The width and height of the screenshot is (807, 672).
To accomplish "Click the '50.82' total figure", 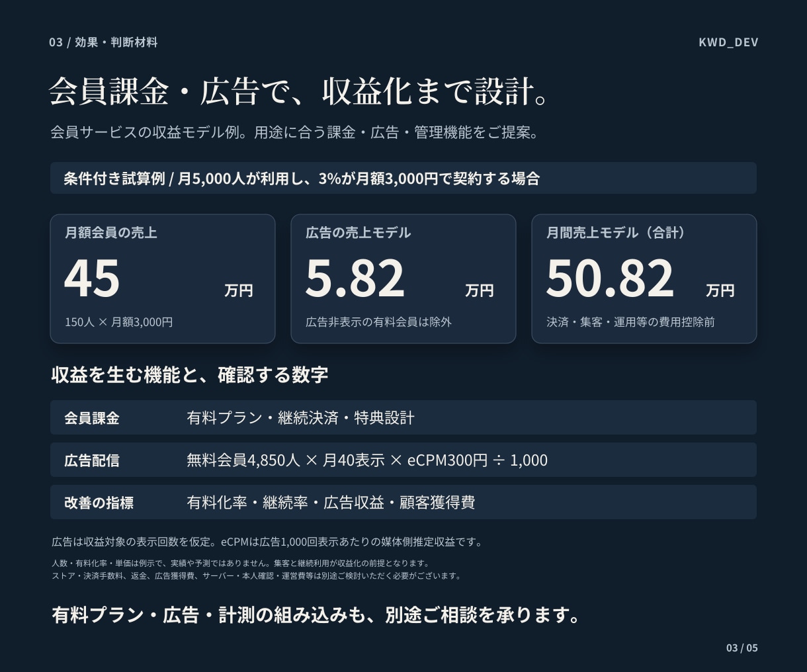I will point(610,278).
